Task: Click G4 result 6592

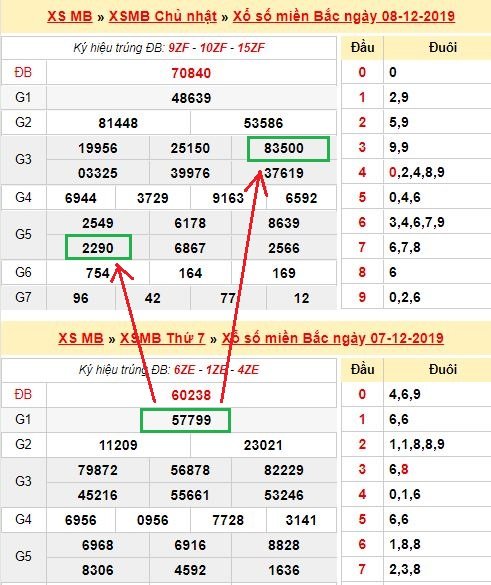Action: coord(301,198)
